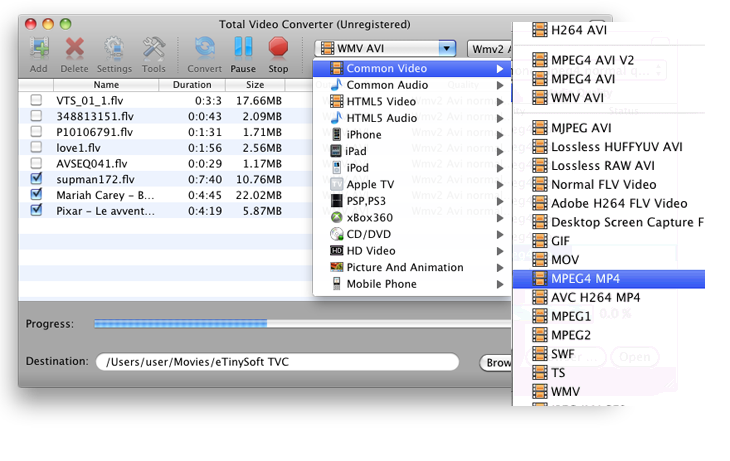Image resolution: width=730 pixels, height=461 pixels.
Task: Open the iPod device submenu
Action: click(412, 168)
